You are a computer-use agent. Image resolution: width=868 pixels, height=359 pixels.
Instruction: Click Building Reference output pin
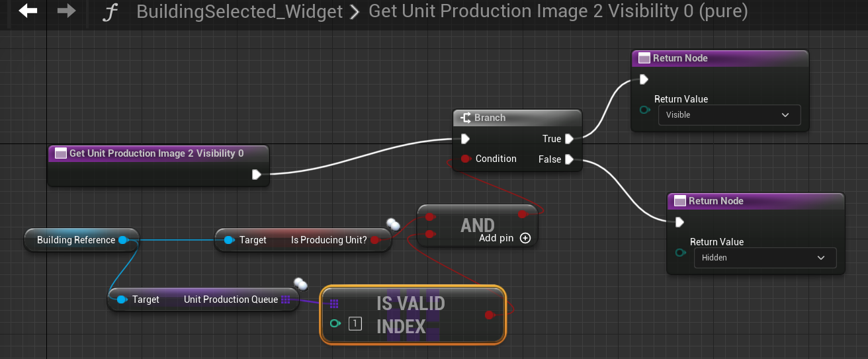point(122,240)
